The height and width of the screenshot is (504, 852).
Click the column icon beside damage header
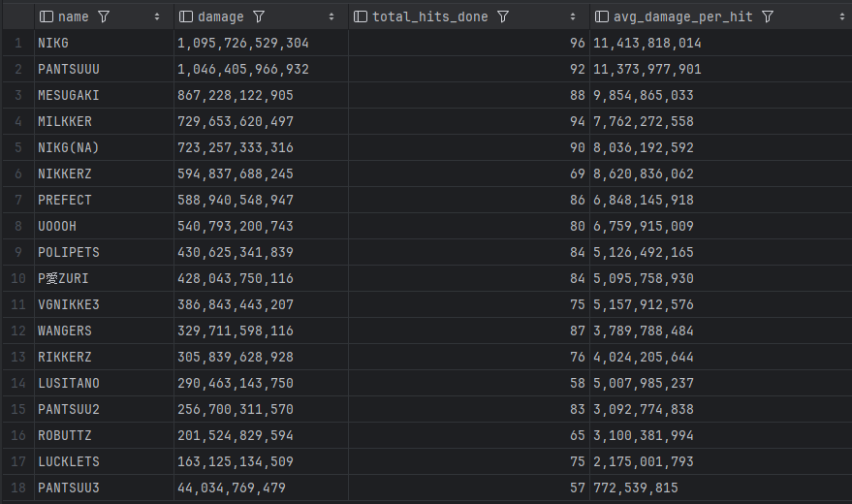tap(186, 16)
